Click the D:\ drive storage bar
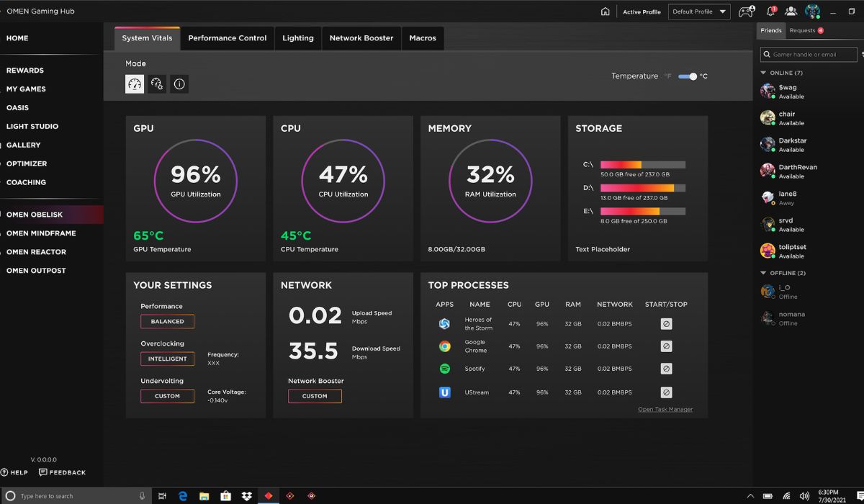The height and width of the screenshot is (504, 864). pos(643,188)
